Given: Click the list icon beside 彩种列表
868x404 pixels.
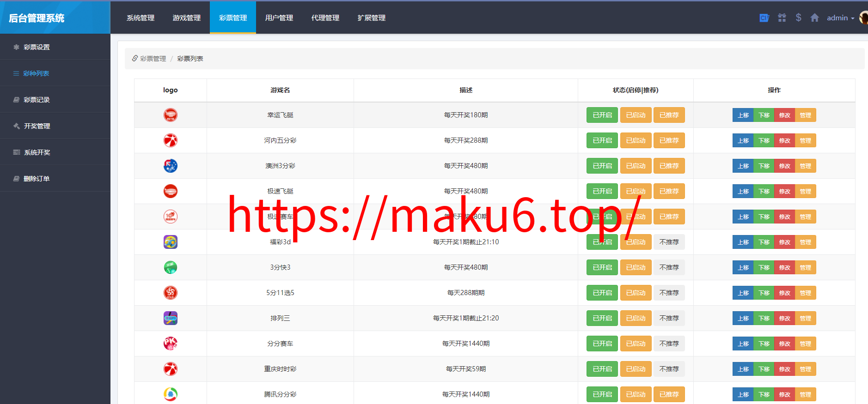Looking at the screenshot, I should point(16,73).
